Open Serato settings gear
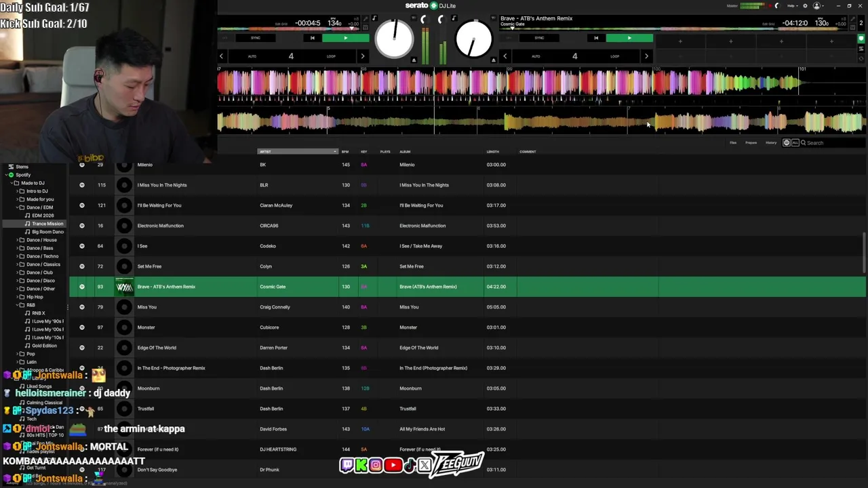 point(805,5)
